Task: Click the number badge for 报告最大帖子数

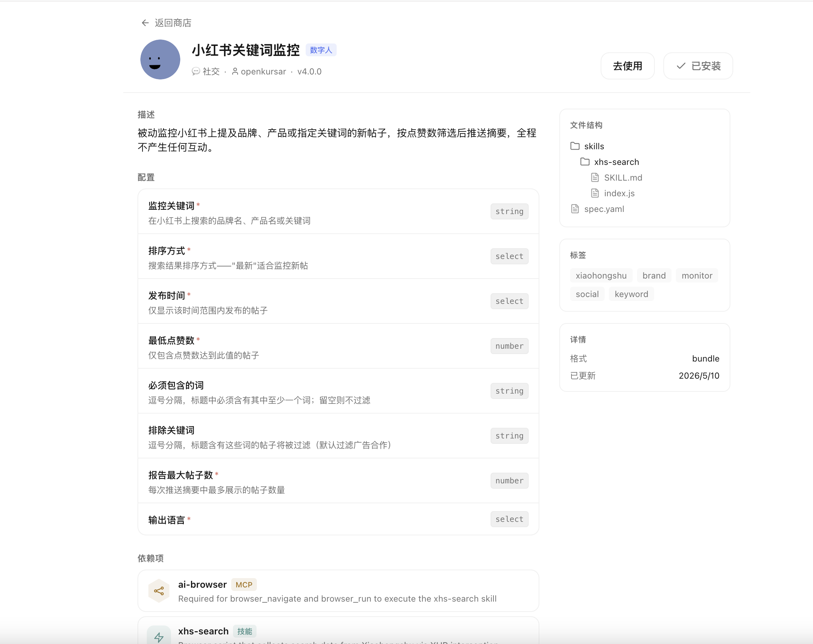Action: (x=509, y=481)
